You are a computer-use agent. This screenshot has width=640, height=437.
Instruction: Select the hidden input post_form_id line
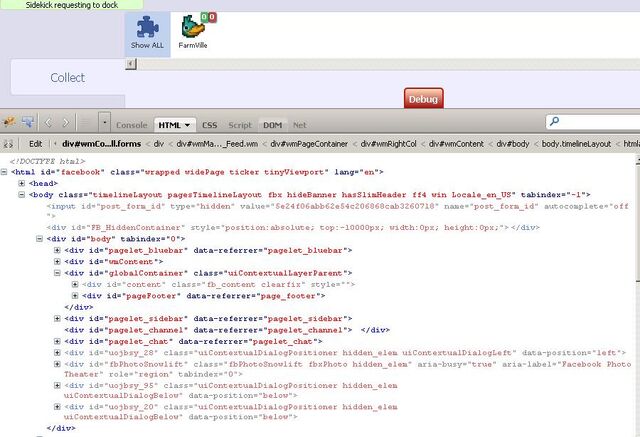tap(338, 211)
